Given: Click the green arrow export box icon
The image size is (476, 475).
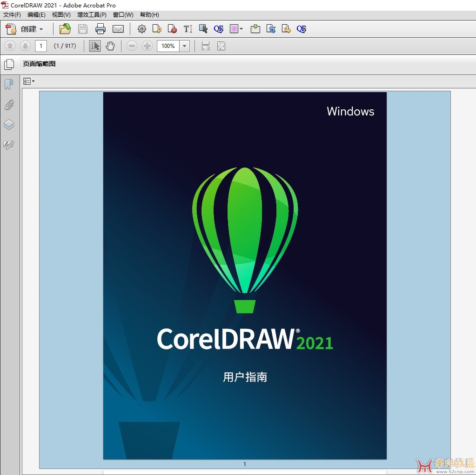Looking at the screenshot, I should coord(255,29).
